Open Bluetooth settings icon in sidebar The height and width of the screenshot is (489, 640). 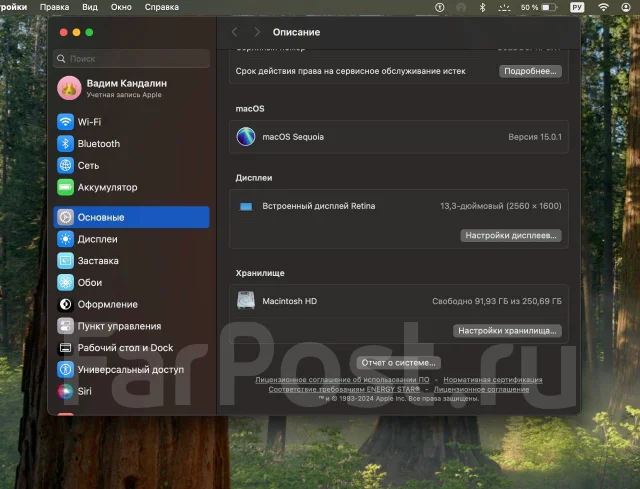65,144
